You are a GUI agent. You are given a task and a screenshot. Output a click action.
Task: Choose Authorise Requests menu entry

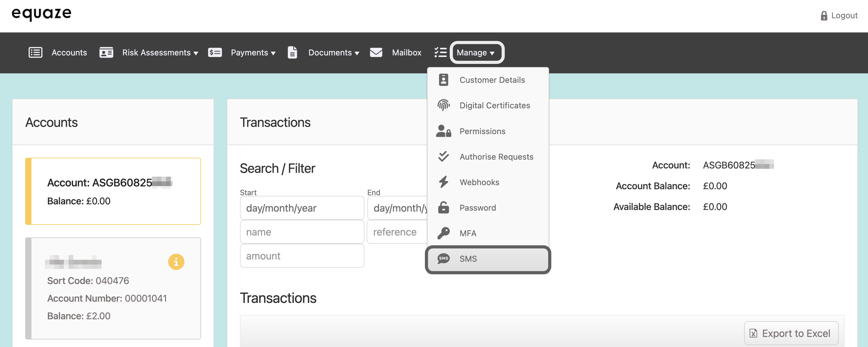[496, 157]
